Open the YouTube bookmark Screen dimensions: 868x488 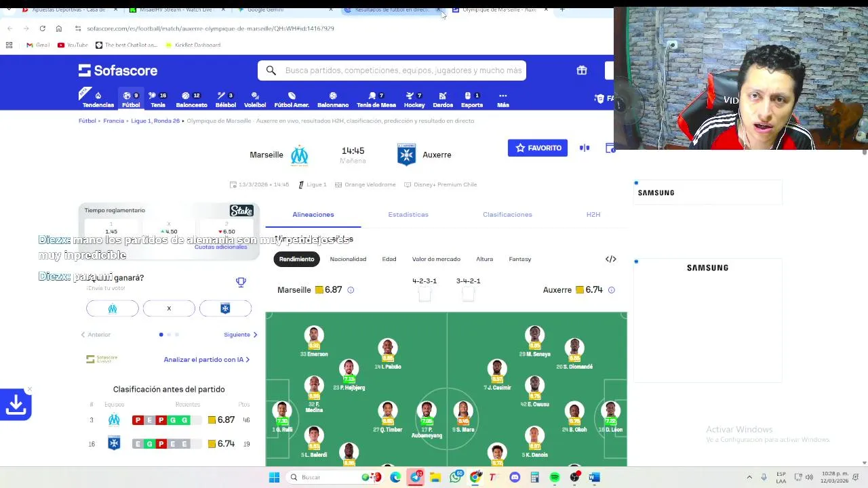[x=73, y=45]
